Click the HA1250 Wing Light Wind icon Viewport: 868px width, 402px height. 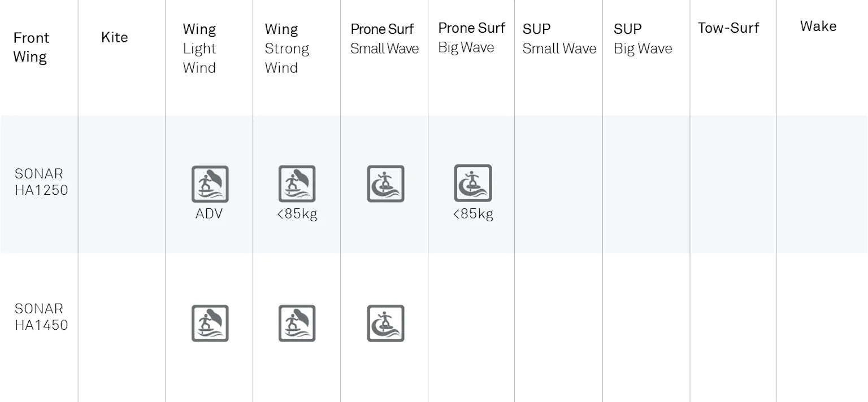point(210,184)
